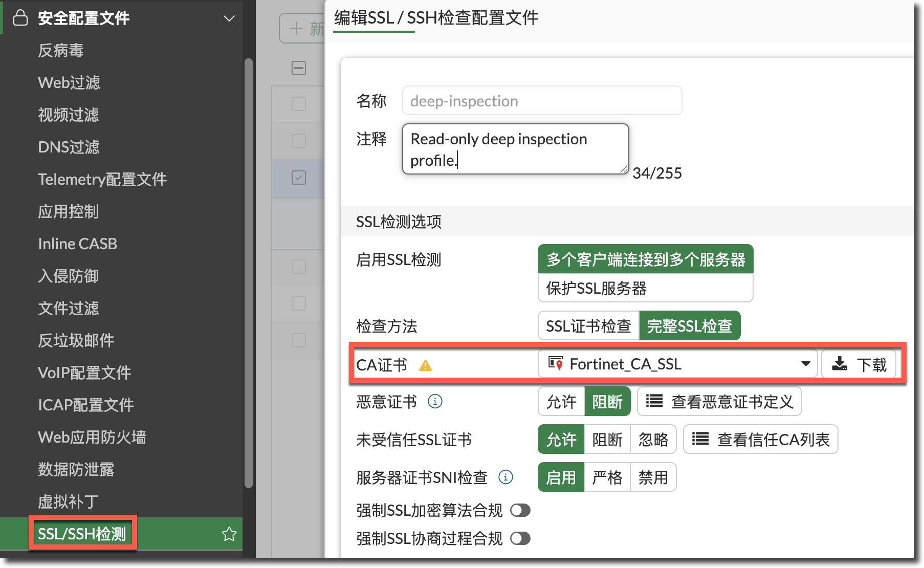Collapse the 安全配置文件 menu section
The width and height of the screenshot is (924, 568).
(229, 18)
